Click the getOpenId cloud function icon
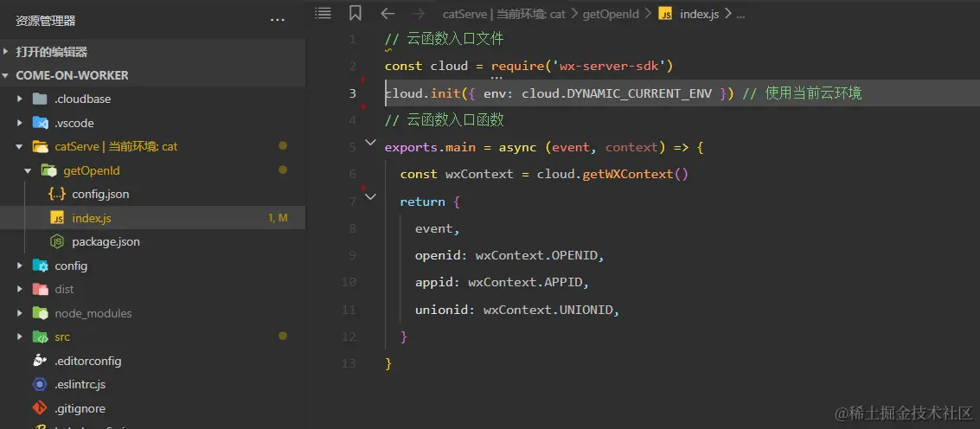 point(48,170)
